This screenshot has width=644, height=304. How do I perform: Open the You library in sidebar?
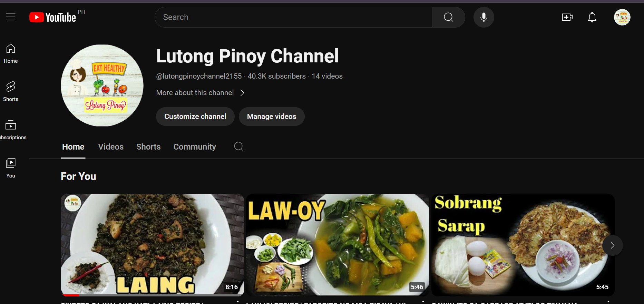point(11,168)
